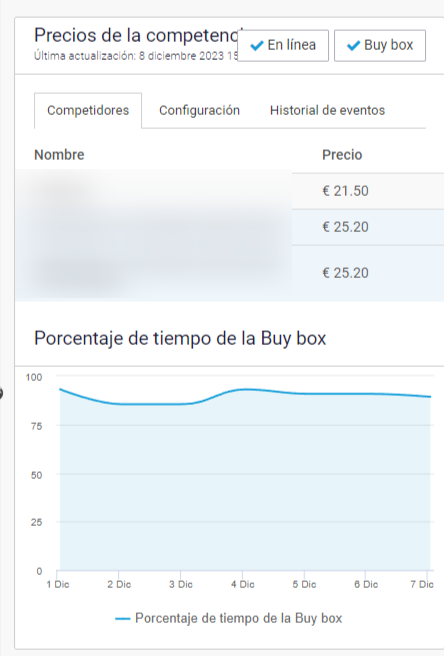Viewport: 444px width, 656px height.
Task: Click the 4 Dic label on chart axis
Action: click(243, 584)
